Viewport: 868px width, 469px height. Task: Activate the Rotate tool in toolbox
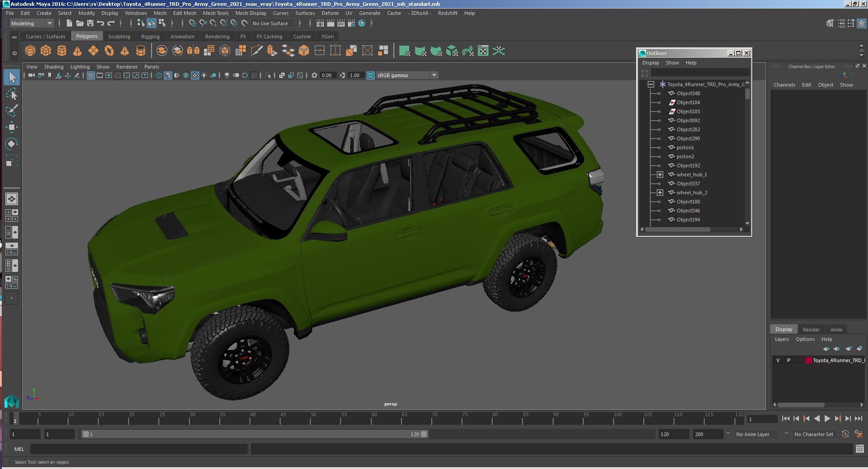12,144
